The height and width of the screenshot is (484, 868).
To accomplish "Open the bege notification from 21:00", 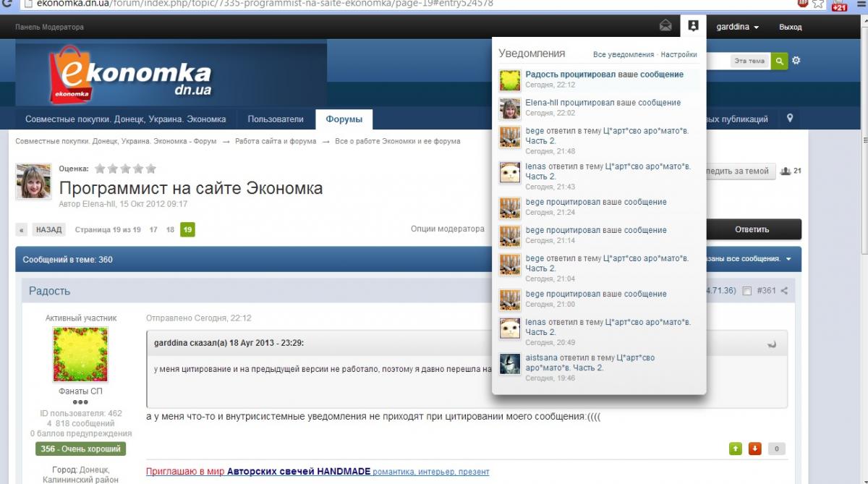I will 596,294.
